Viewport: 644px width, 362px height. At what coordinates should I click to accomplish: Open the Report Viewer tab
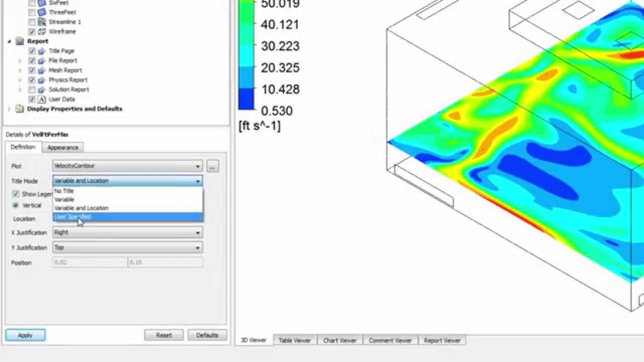point(442,340)
